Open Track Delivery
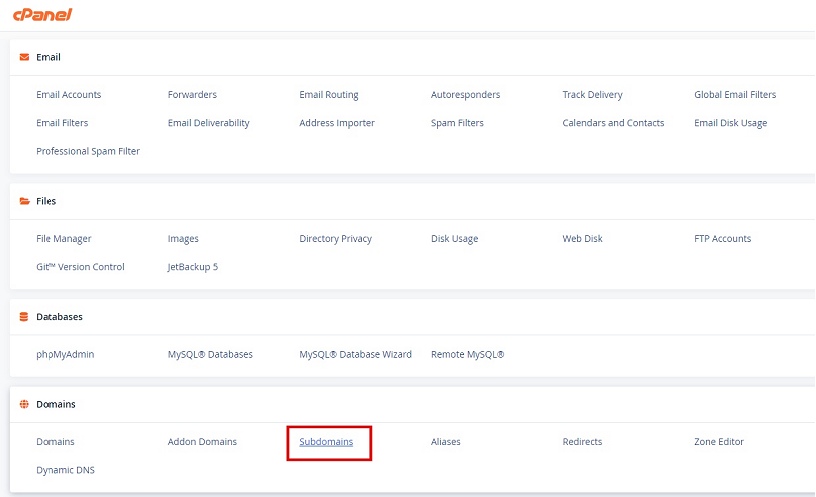 [x=592, y=95]
